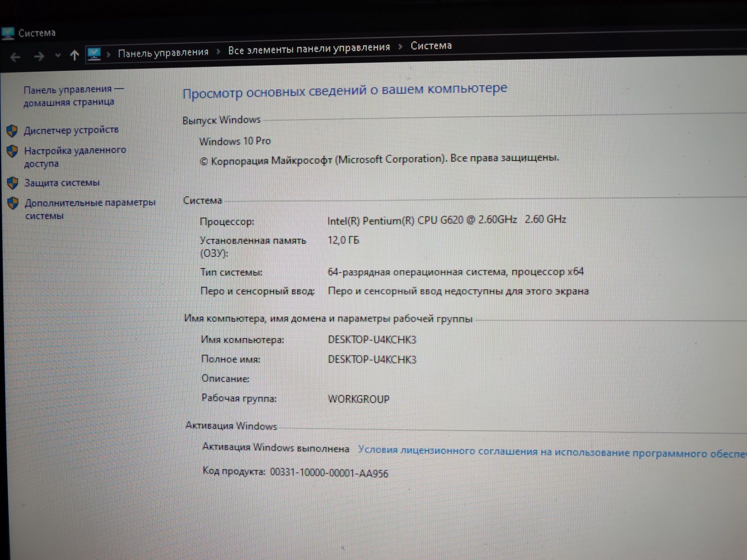The height and width of the screenshot is (560, 747).
Task: Click the 'Активация Windows' section heading
Action: point(231,426)
